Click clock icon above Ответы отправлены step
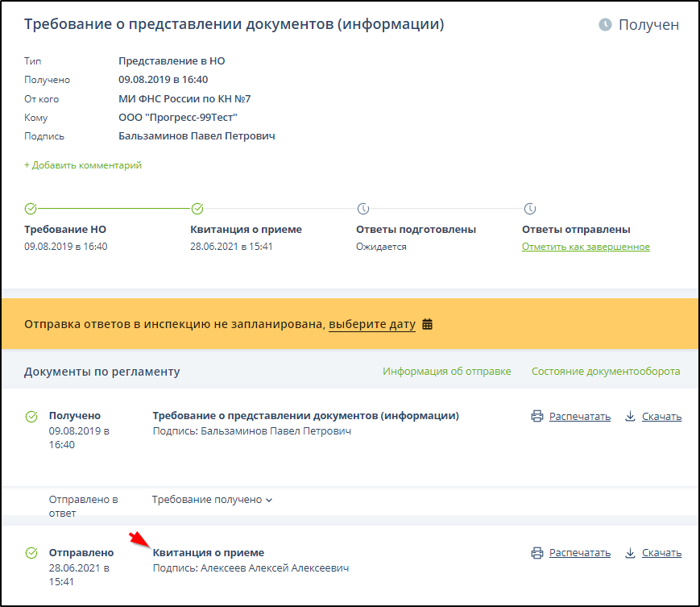Viewport: 700px width, 607px height. 529,209
